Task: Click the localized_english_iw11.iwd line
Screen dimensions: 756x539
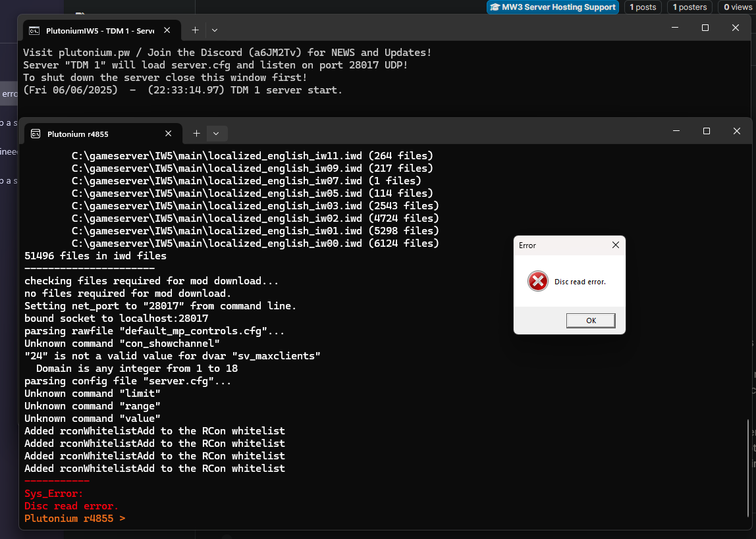Action: point(252,155)
